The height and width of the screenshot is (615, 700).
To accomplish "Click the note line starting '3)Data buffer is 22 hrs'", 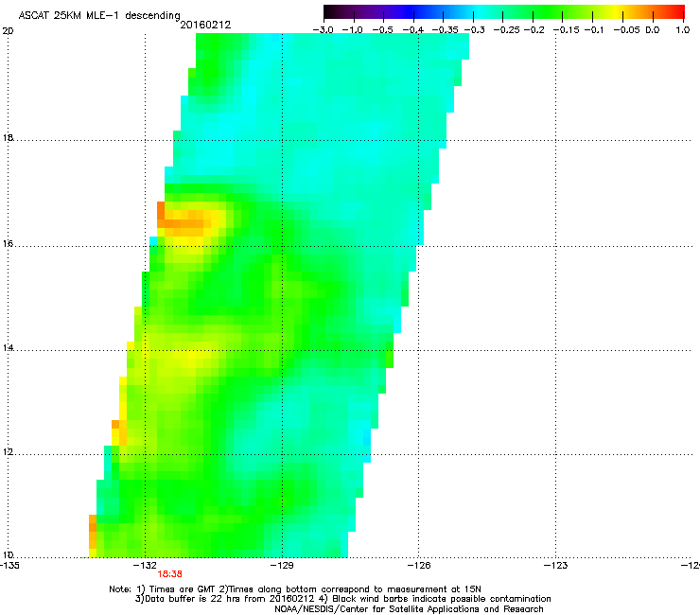I will 342,599.
